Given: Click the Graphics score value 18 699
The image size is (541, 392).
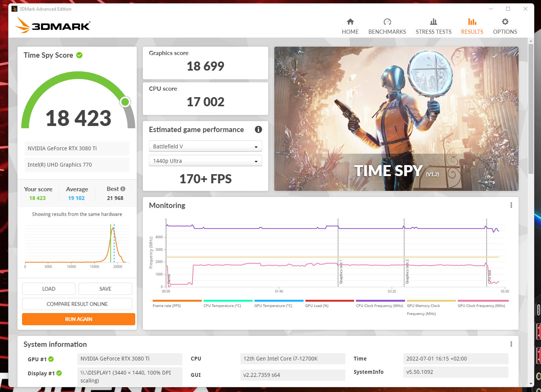Looking at the screenshot, I should click(206, 66).
